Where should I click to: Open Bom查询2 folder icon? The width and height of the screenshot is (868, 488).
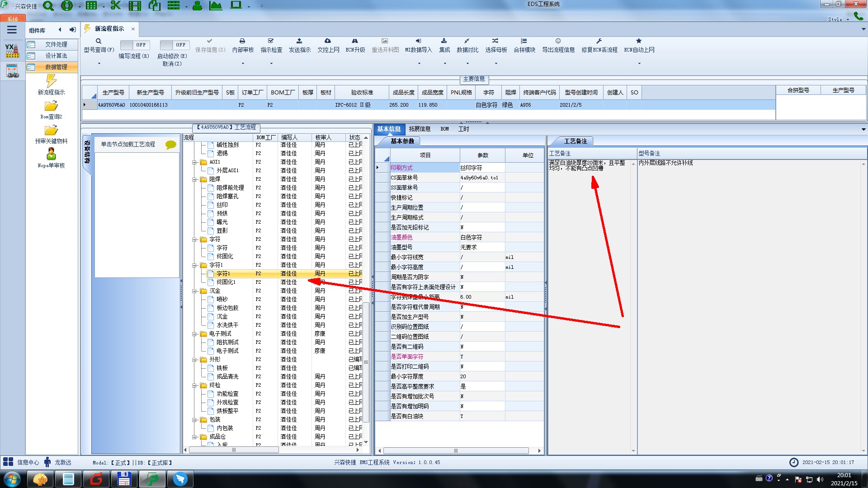pos(51,107)
